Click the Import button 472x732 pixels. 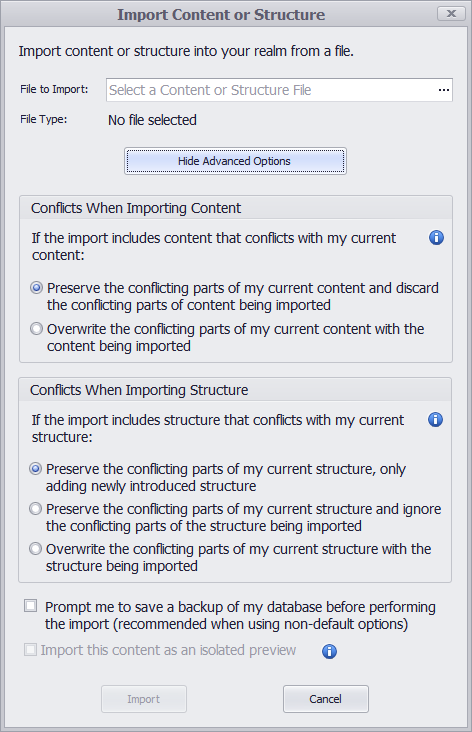click(x=144, y=699)
